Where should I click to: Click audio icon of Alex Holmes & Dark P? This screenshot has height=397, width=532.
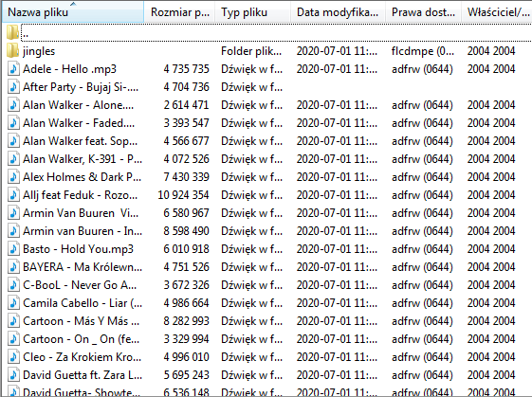(x=13, y=177)
